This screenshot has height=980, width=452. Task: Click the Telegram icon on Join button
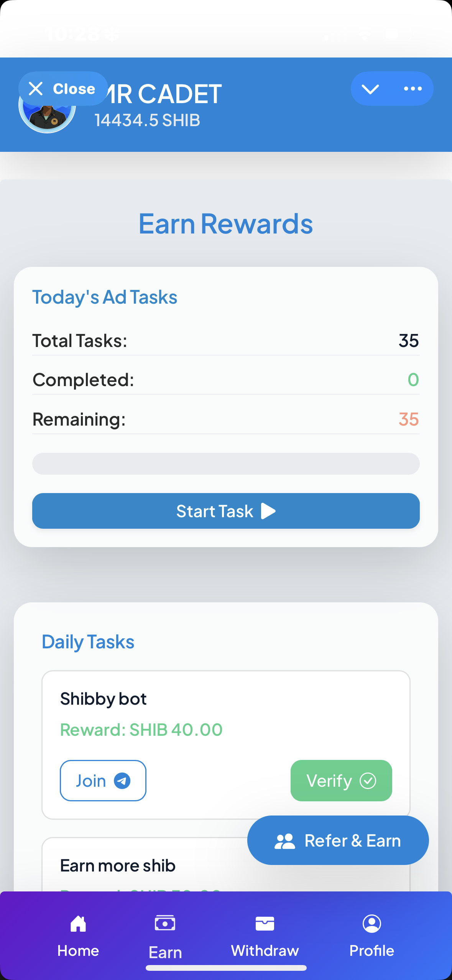(x=122, y=781)
